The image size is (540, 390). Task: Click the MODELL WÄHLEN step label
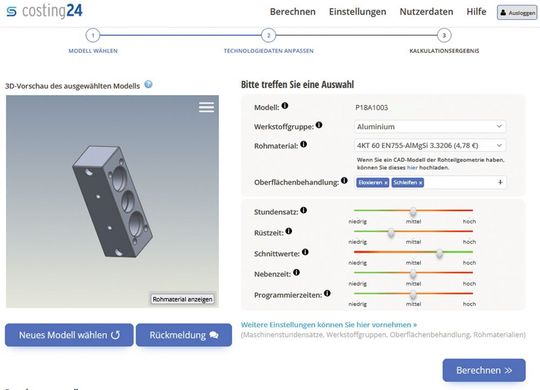[93, 51]
